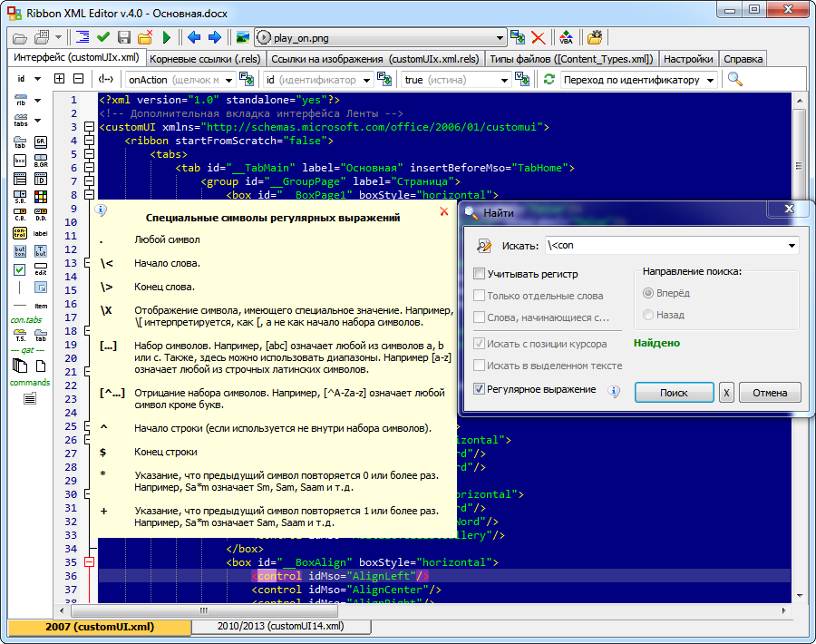Click the folder with gear icon
The image size is (816, 644).
(594, 37)
